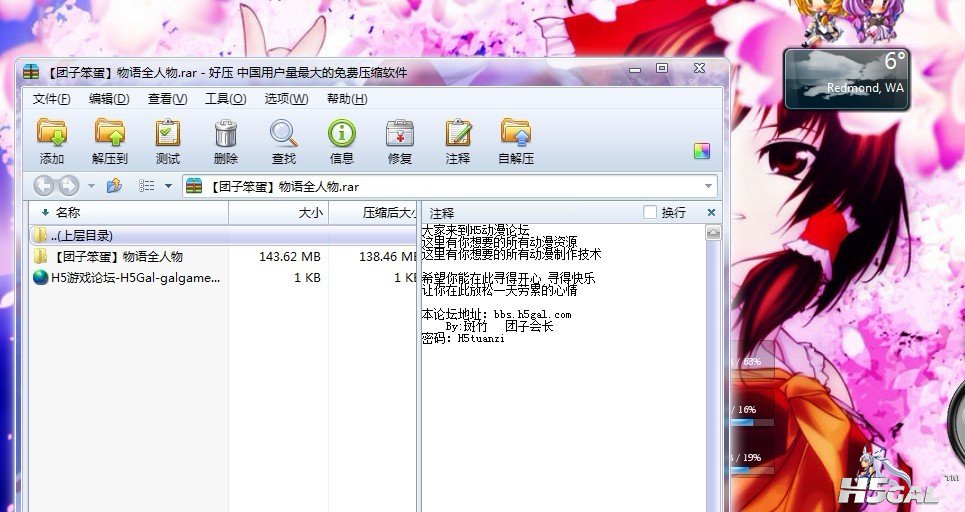Image resolution: width=965 pixels, height=512 pixels.
Task: Sort by the 大小 column header
Action: 279,212
